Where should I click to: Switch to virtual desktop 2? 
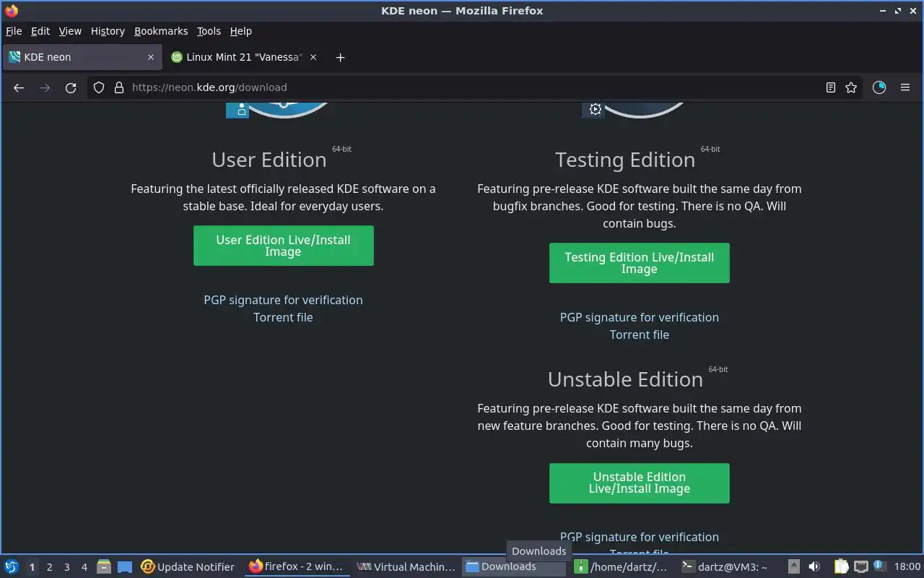(49, 567)
